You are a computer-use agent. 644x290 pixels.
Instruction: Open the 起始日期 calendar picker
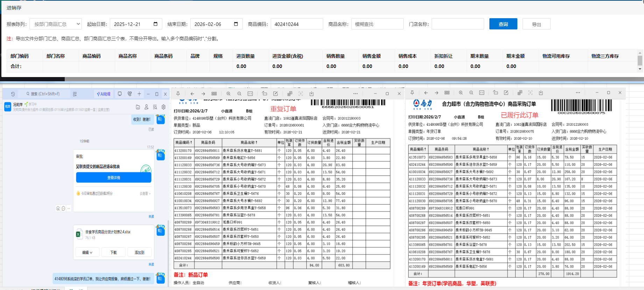pos(155,24)
